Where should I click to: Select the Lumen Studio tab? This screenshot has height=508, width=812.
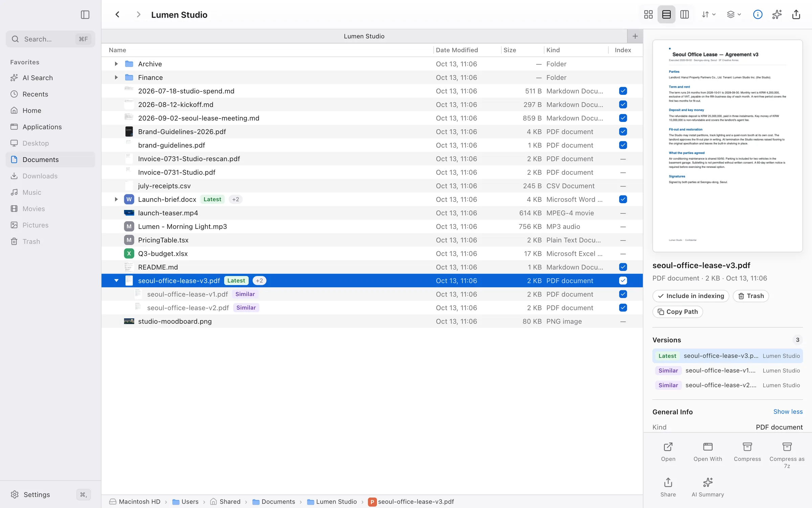(x=364, y=36)
